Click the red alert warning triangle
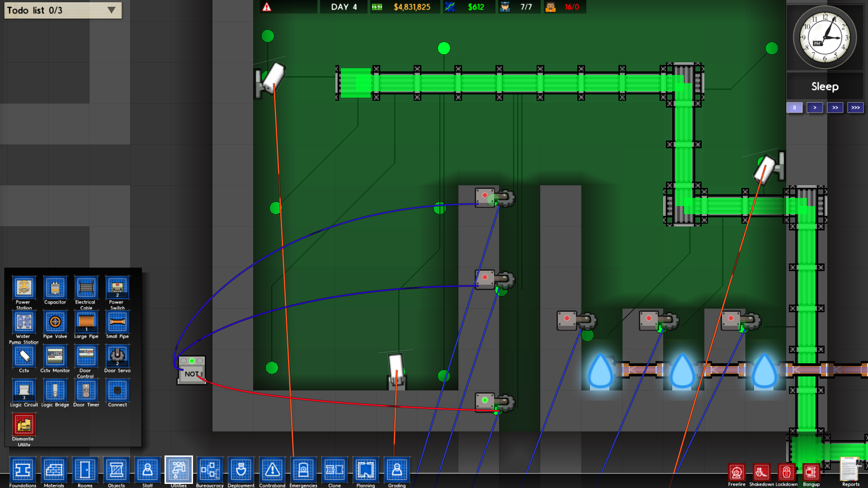The height and width of the screenshot is (488, 868). [267, 7]
